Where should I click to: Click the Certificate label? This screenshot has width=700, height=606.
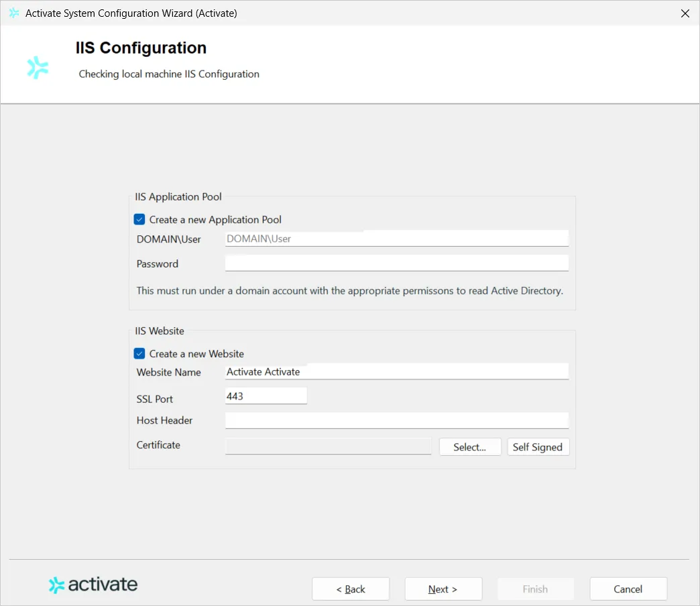(x=158, y=445)
